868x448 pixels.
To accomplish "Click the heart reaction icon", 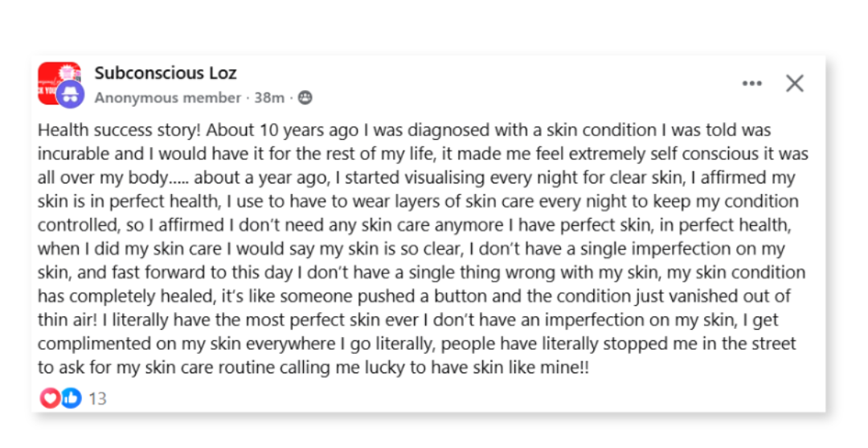I will click(x=49, y=398).
